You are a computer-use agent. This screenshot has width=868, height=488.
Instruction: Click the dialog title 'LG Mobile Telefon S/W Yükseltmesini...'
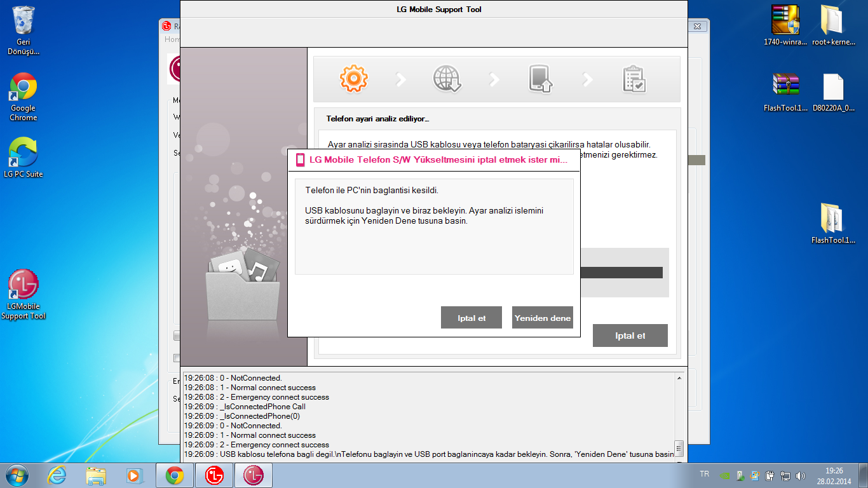coord(438,160)
